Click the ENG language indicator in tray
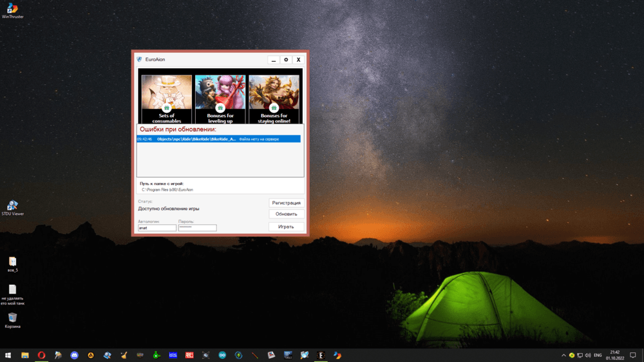 coord(598,355)
